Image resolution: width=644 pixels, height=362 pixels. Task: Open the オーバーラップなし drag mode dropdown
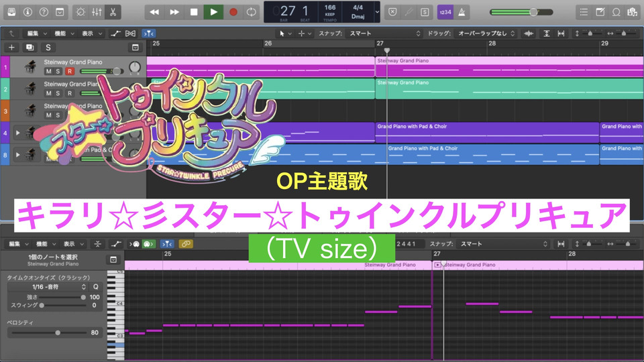pyautogui.click(x=486, y=34)
